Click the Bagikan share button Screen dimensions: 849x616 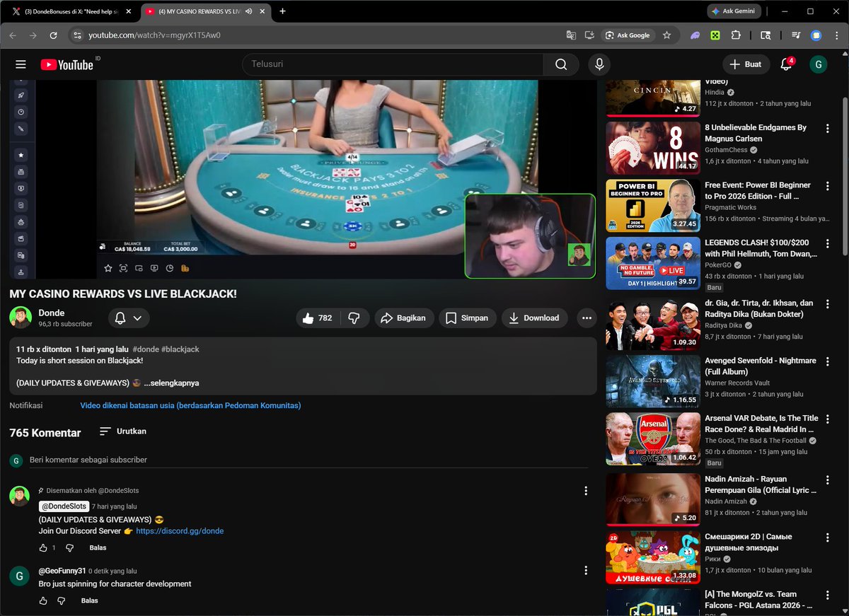404,318
